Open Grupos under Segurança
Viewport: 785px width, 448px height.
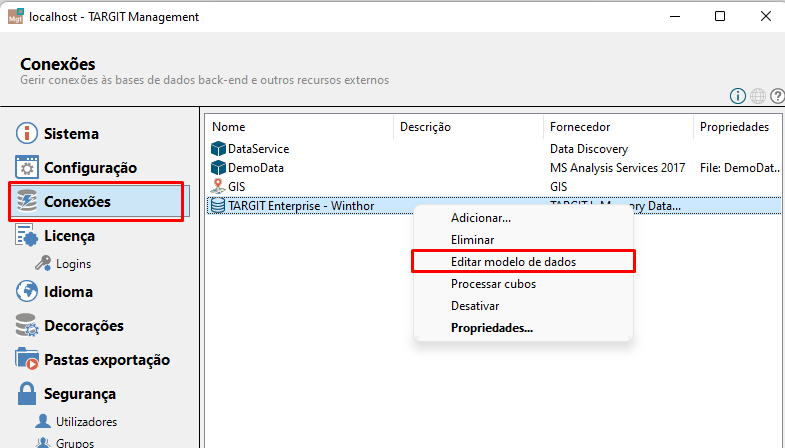75,442
